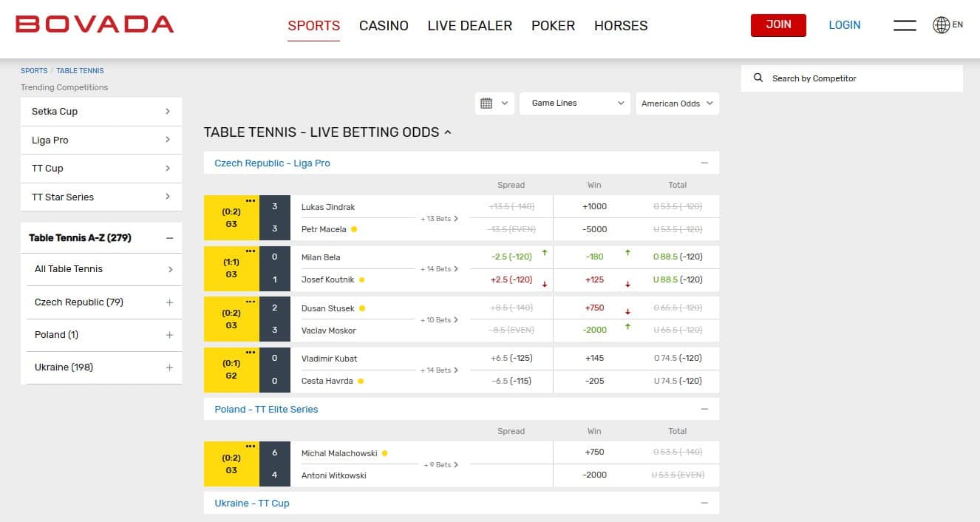
Task: Show +13 Bets for Jindrak vs Macela
Action: pyautogui.click(x=439, y=219)
